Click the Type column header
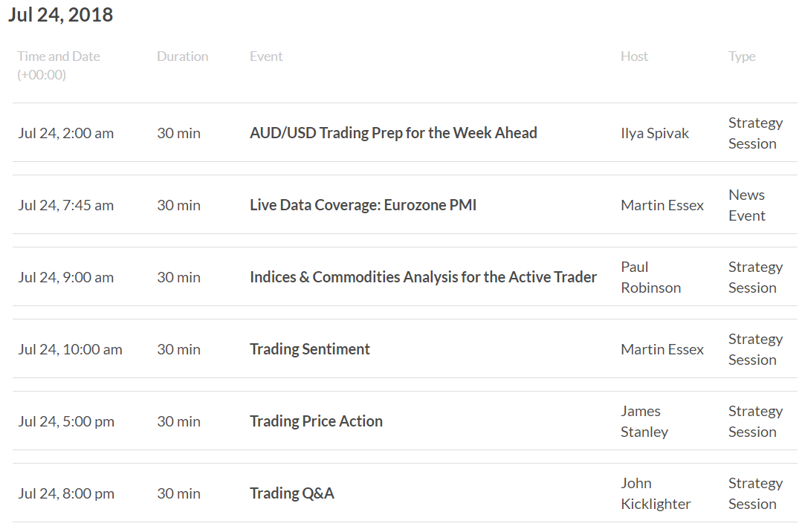Screen dimensions: 802x532 (x=742, y=56)
